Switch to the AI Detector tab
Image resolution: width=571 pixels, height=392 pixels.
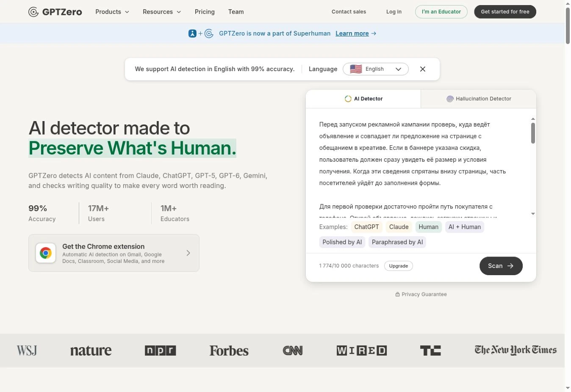363,99
